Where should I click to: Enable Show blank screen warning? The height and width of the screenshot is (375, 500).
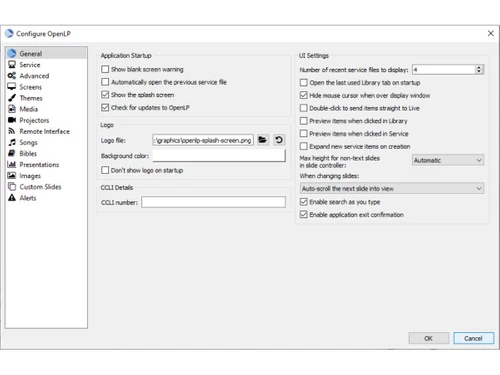(105, 69)
